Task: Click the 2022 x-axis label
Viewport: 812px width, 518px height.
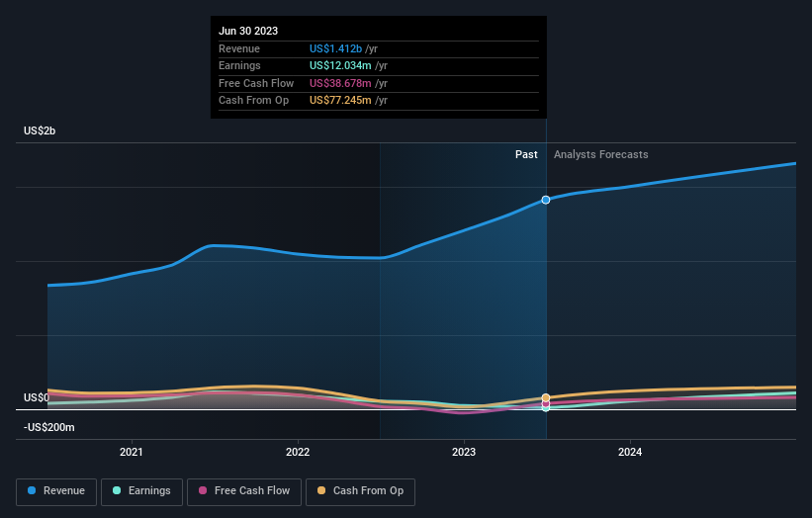Action: point(298,452)
